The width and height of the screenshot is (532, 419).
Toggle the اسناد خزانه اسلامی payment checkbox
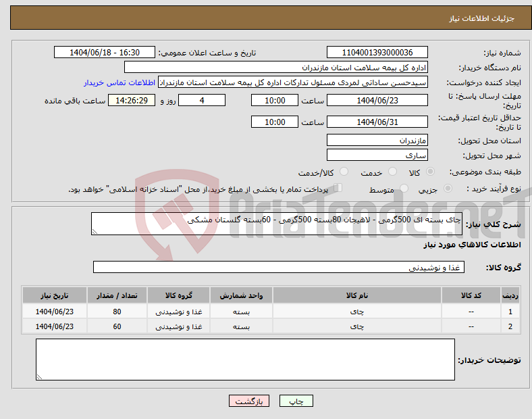[338, 189]
